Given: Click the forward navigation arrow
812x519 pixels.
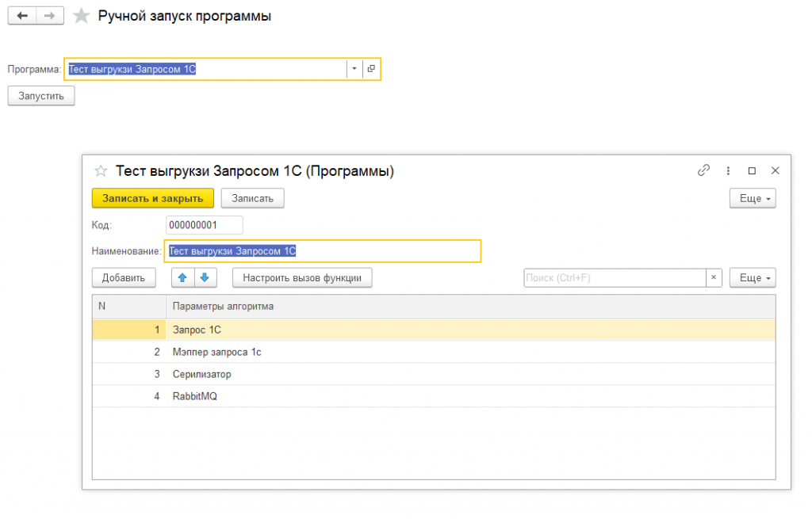Looking at the screenshot, I should [49, 16].
